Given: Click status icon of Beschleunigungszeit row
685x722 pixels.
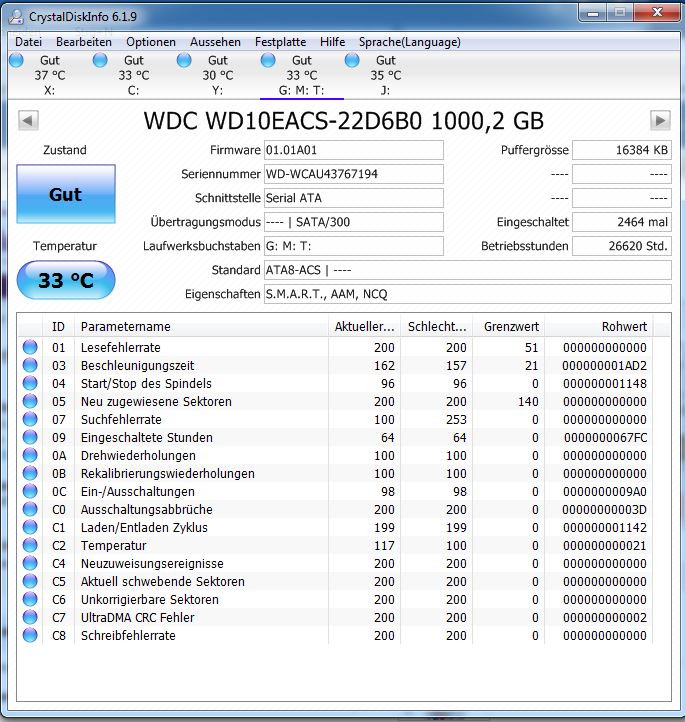Looking at the screenshot, I should tap(30, 365).
